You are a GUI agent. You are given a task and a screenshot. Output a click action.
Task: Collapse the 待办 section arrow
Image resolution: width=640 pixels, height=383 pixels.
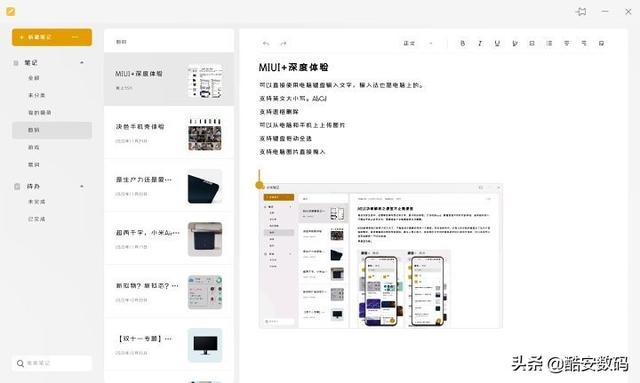click(x=82, y=186)
